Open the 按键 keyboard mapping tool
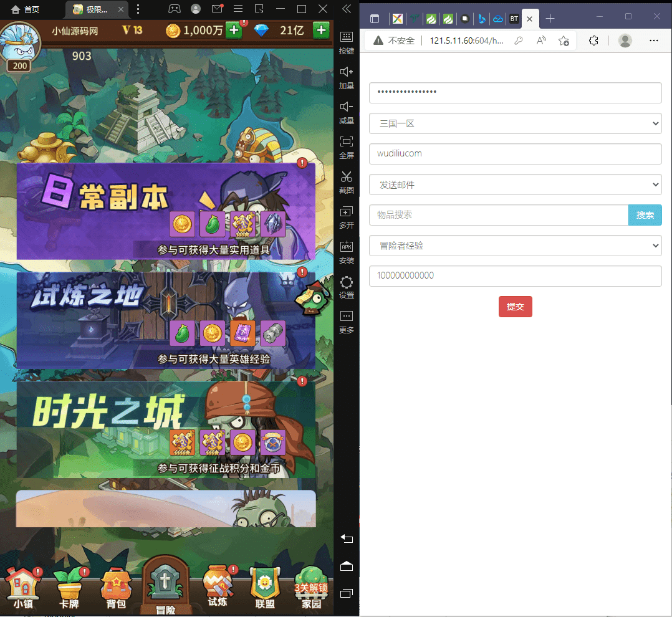Viewport: 672px width, 617px height. tap(347, 43)
